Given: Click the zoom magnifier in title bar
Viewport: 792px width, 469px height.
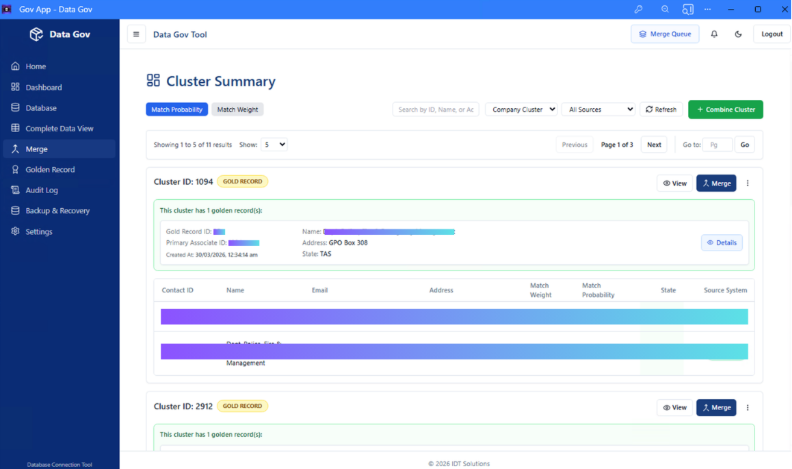Looking at the screenshot, I should pos(665,9).
